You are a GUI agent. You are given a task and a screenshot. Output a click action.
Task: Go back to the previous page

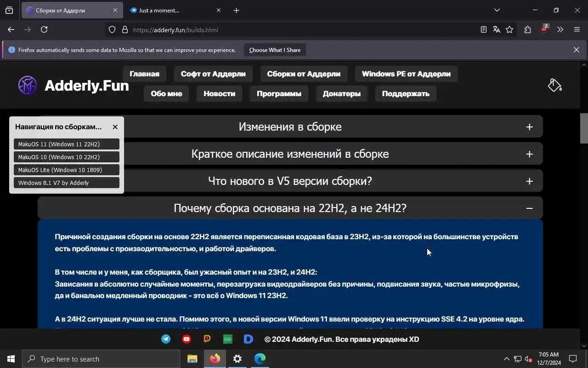(x=11, y=29)
